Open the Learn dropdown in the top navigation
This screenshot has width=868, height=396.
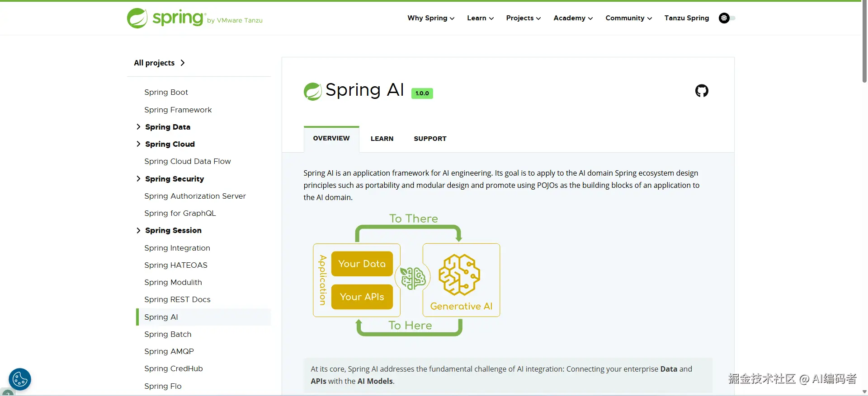480,18
